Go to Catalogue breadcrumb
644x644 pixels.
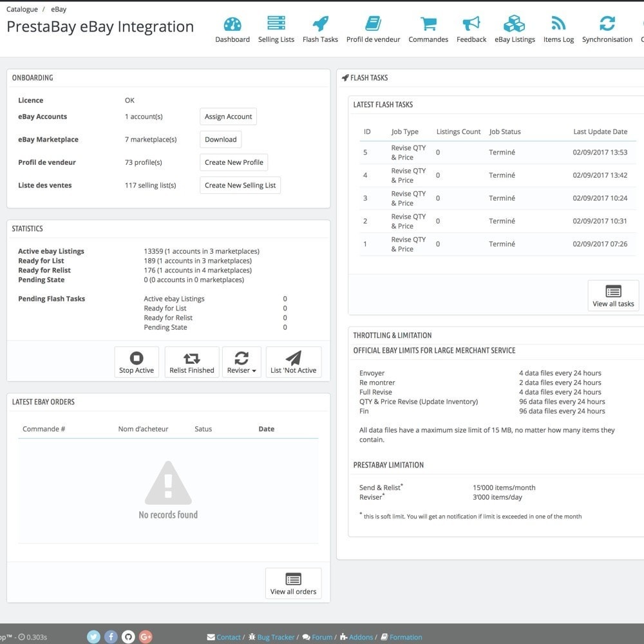point(22,10)
